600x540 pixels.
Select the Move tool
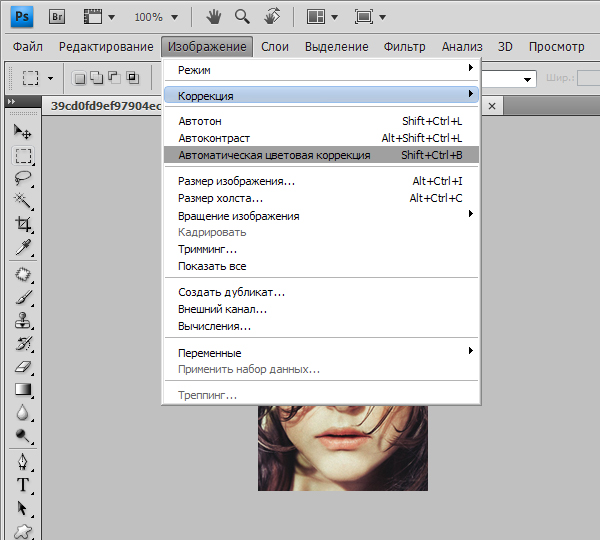23,132
